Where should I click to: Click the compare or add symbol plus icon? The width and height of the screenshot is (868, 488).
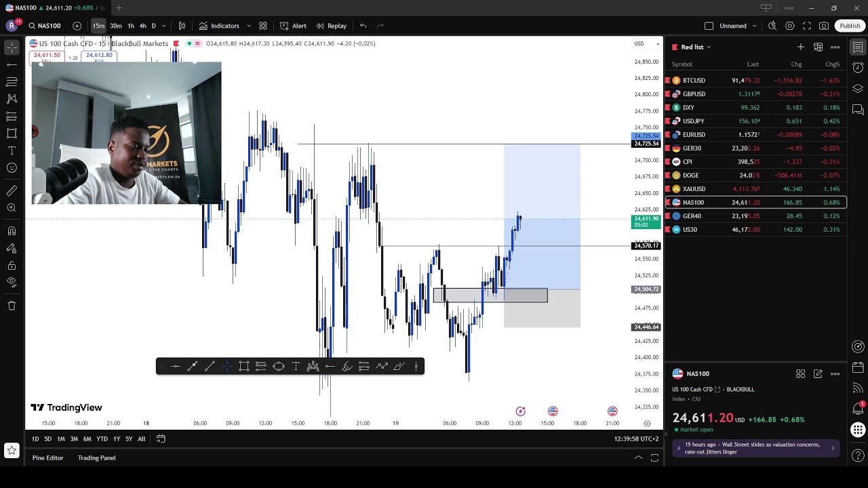[x=77, y=26]
